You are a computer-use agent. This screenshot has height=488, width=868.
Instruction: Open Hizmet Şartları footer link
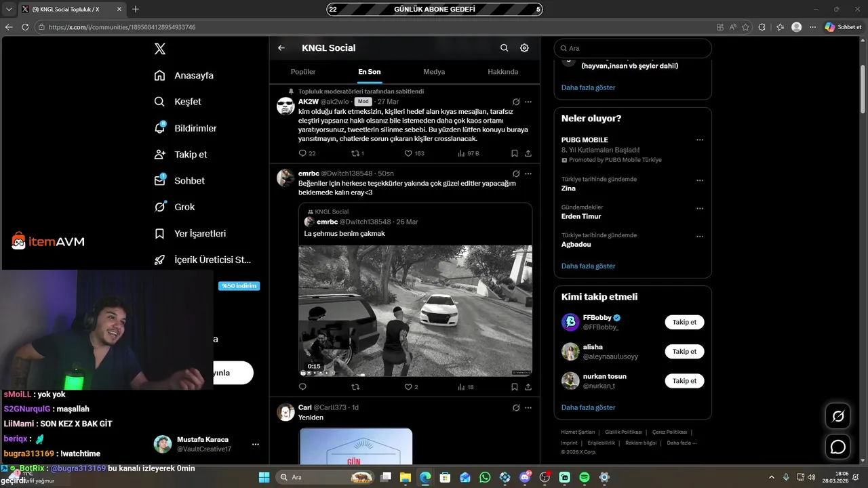pos(578,432)
